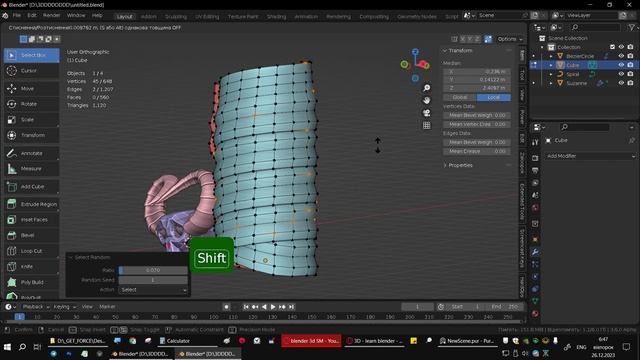Click blue Z axis on navigation gizmo
The height and width of the screenshot is (360, 640).
point(415,52)
